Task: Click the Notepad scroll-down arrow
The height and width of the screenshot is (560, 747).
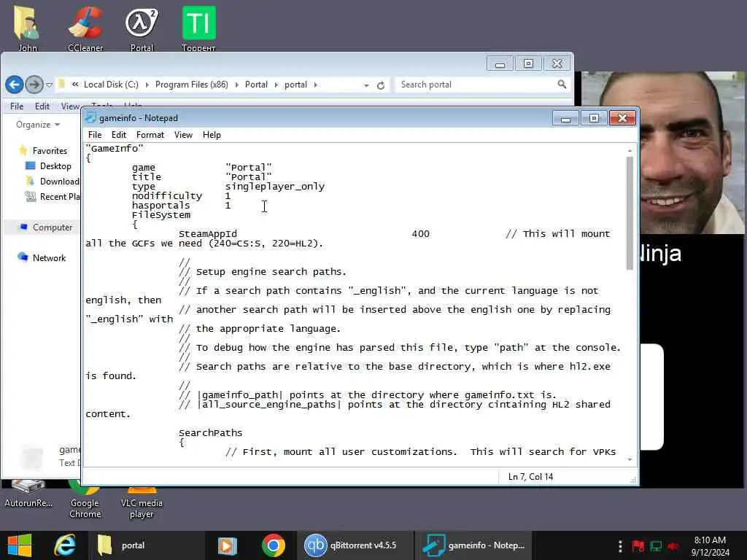Action: click(630, 459)
